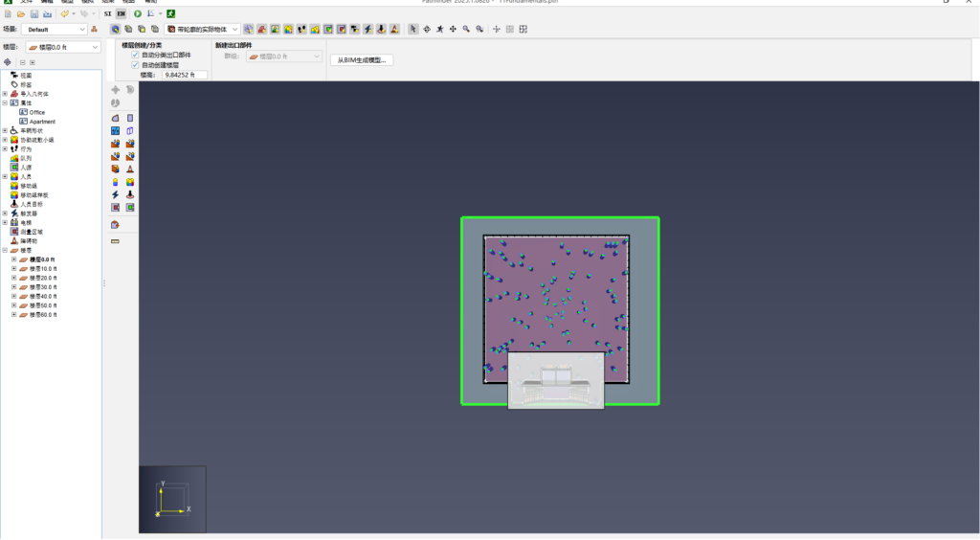
Task: Toggle the SI units button
Action: click(x=108, y=14)
